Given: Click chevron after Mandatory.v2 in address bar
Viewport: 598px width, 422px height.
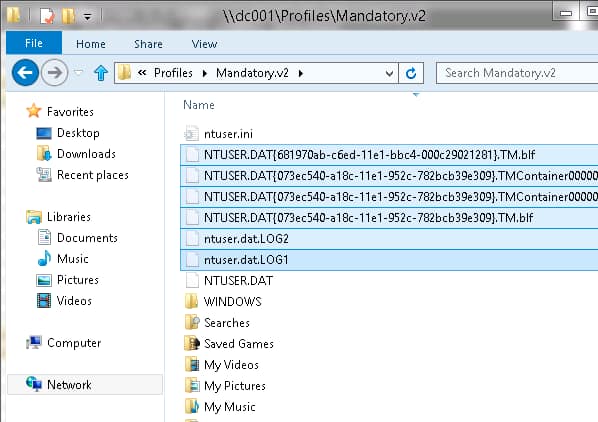Looking at the screenshot, I should [301, 73].
